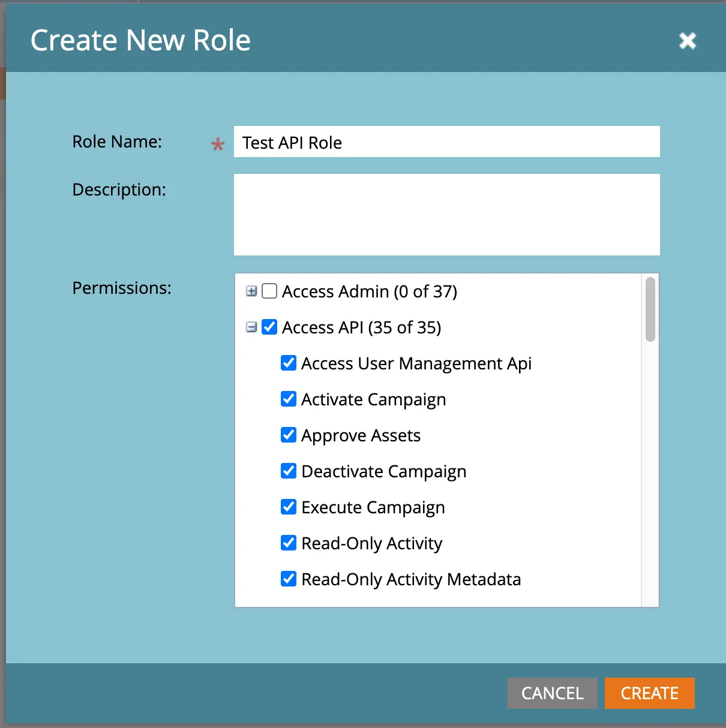Disable the Activate Campaign permission

tap(289, 399)
